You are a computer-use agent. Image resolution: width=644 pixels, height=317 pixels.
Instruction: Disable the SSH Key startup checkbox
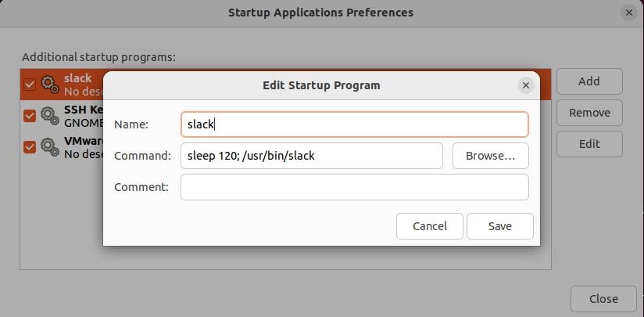pyautogui.click(x=30, y=116)
